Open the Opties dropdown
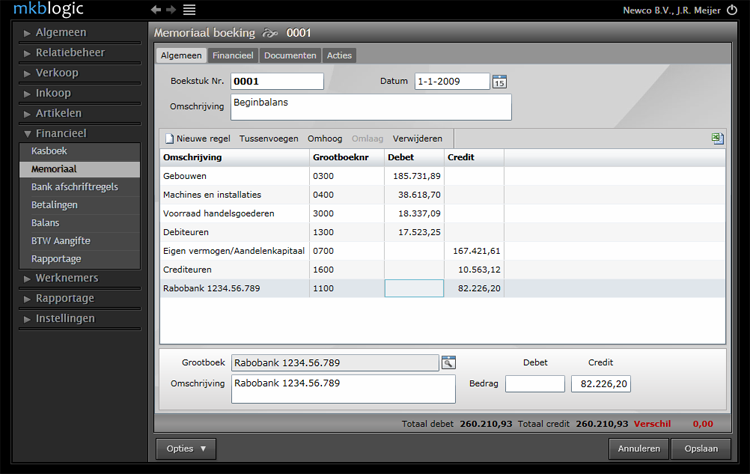Screen dimensions: 750x474 click(x=186, y=449)
